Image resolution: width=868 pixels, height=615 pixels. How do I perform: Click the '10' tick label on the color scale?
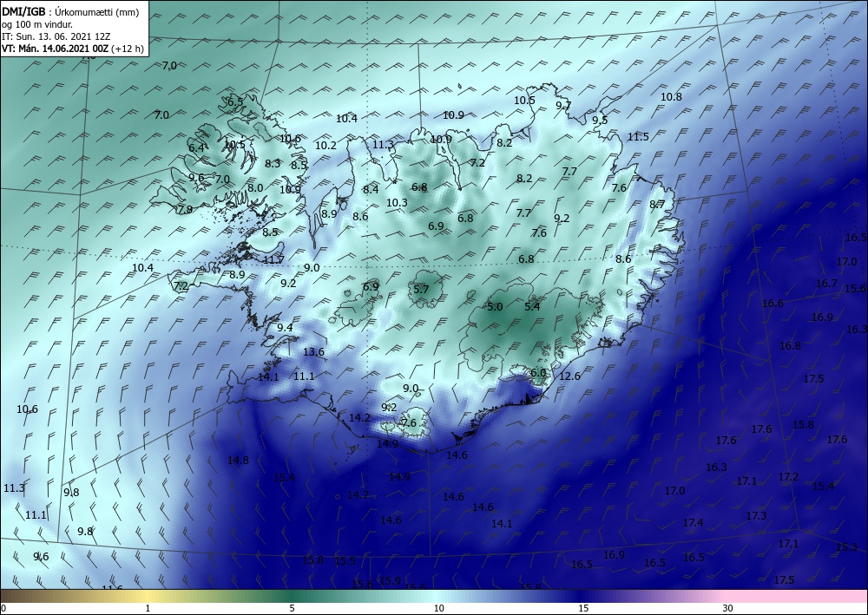coord(439,608)
